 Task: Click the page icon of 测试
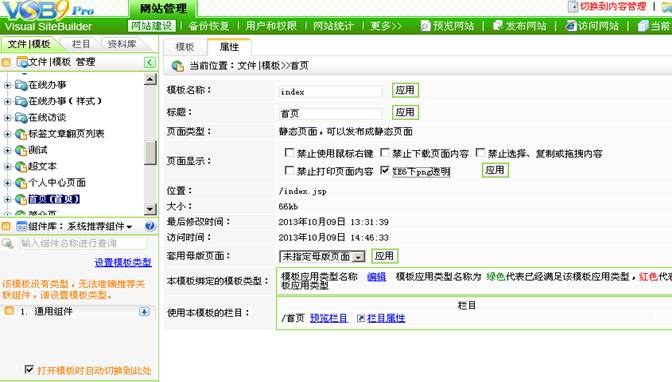coord(21,150)
